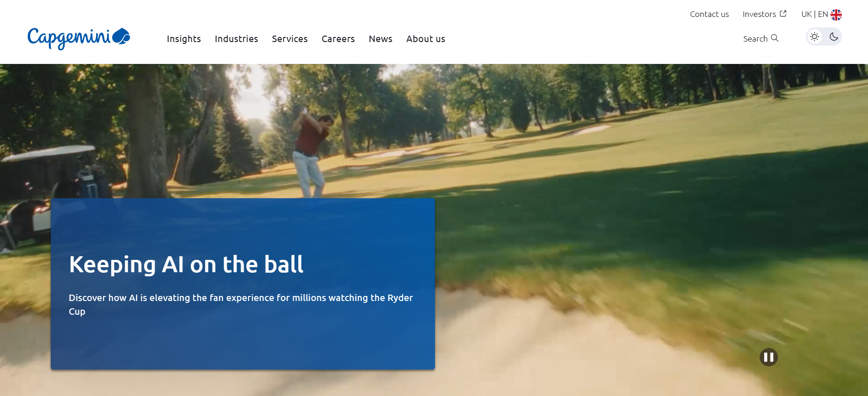Expand the About us menu

[426, 39]
